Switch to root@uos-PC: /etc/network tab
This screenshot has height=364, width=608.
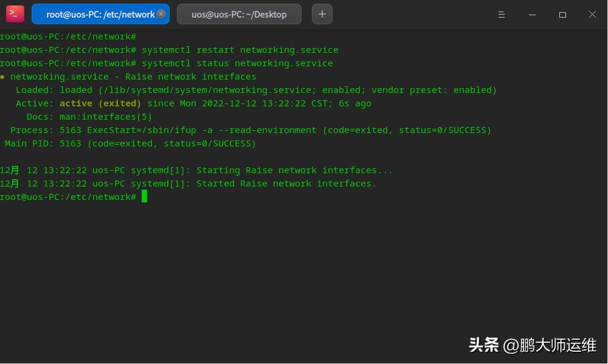[100, 14]
